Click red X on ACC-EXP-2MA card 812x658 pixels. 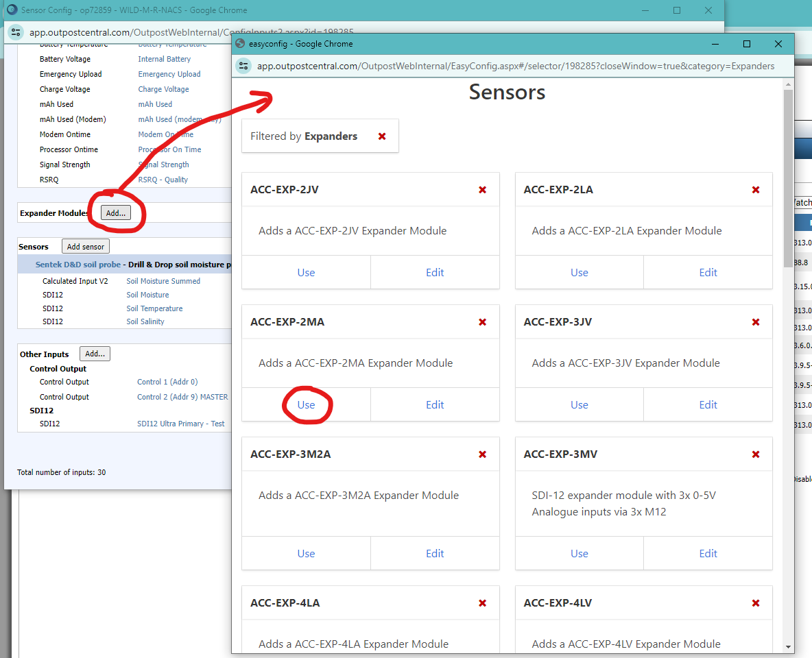pyautogui.click(x=483, y=322)
